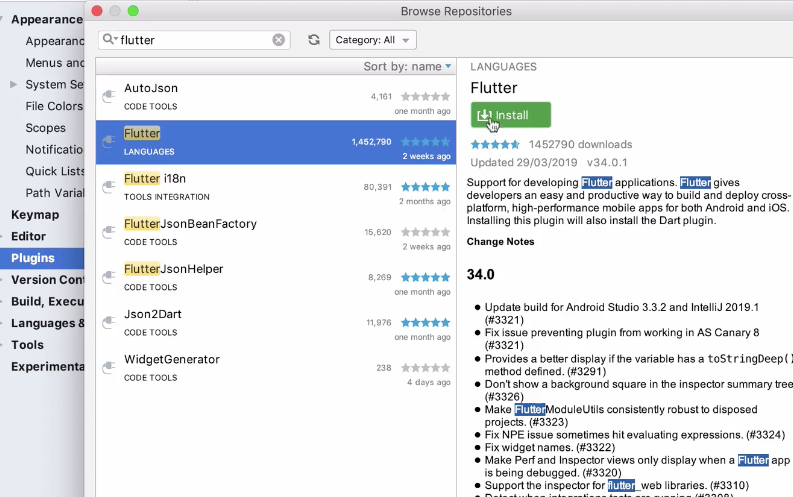793x497 pixels.
Task: Select File Colors in Appearance settings
Action: pos(54,106)
